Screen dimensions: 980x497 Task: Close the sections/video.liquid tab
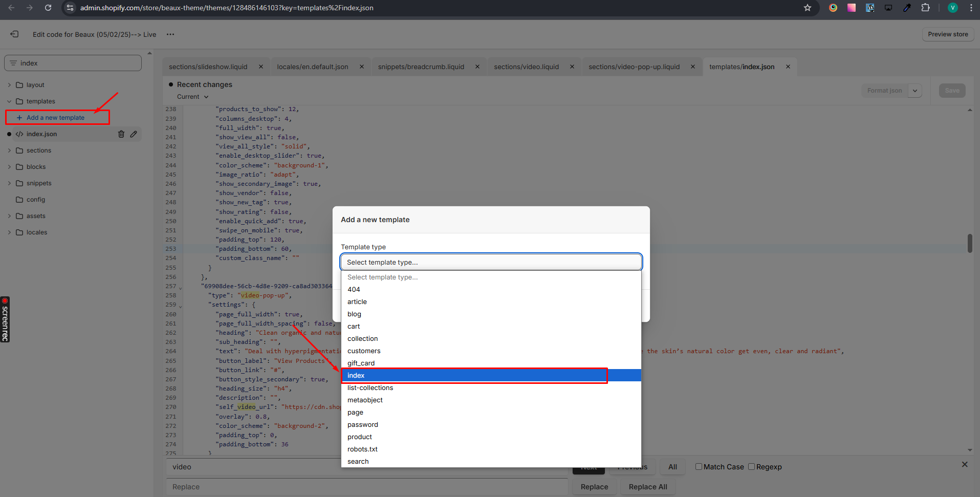point(572,67)
